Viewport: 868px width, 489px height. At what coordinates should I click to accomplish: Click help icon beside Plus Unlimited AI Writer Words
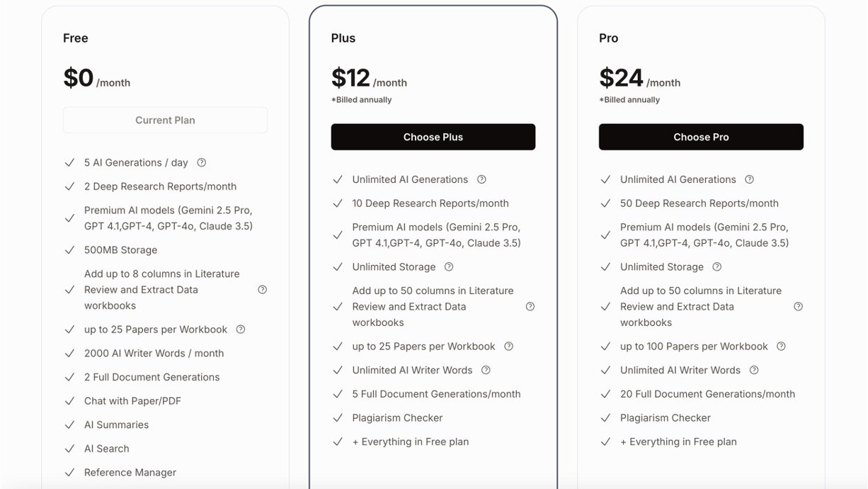tap(486, 370)
